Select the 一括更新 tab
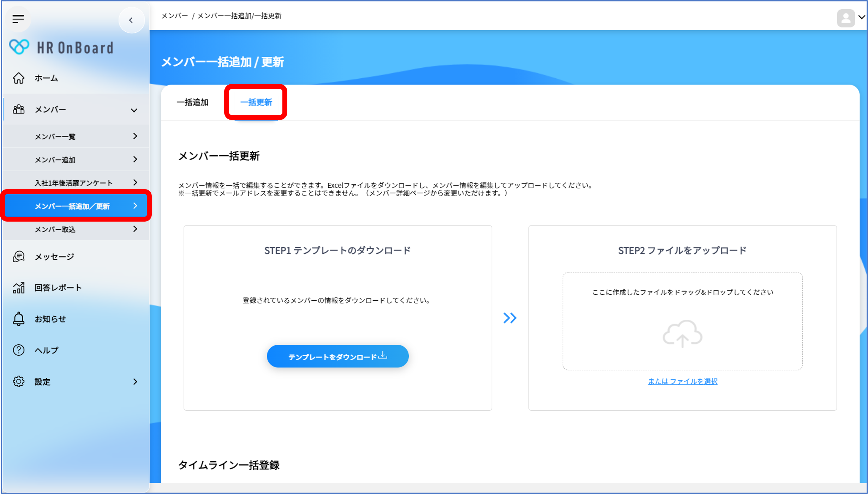The width and height of the screenshot is (868, 494). (256, 102)
